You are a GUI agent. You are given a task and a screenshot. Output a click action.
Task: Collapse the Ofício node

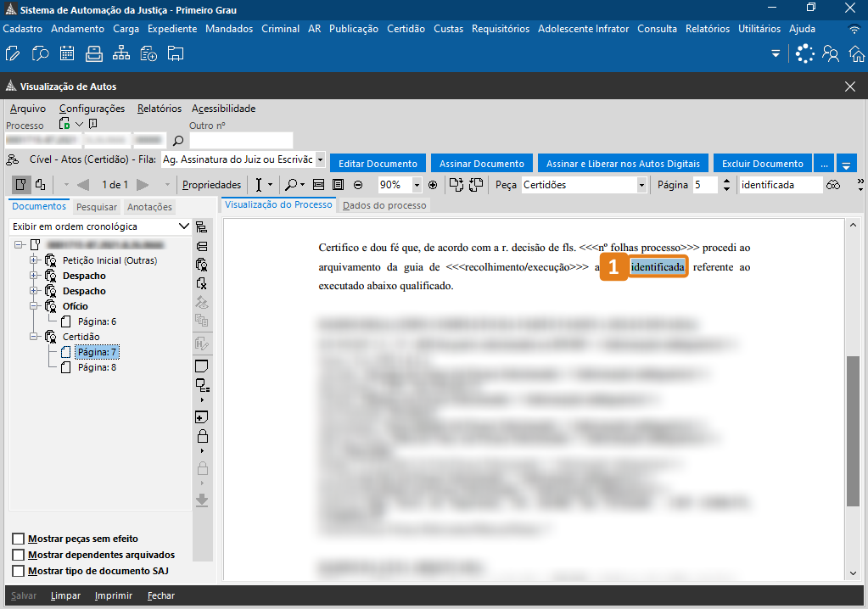pyautogui.click(x=34, y=306)
